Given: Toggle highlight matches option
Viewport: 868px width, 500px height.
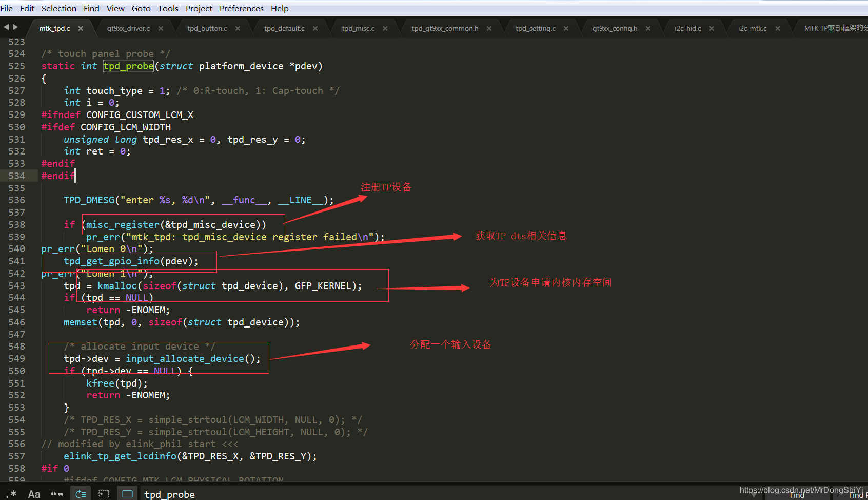Looking at the screenshot, I should tap(128, 494).
